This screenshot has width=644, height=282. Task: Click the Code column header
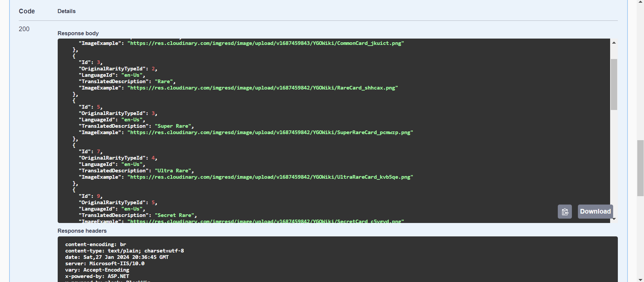coord(27,11)
